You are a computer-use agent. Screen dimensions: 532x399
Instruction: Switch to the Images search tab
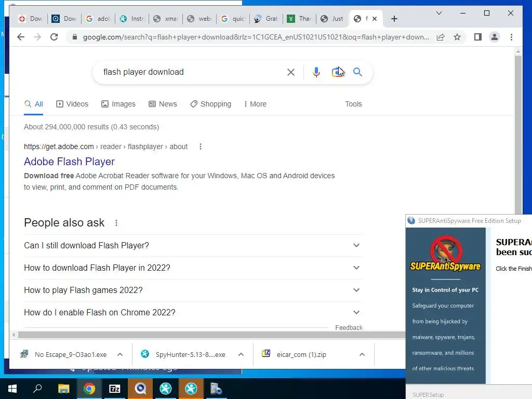pos(118,104)
